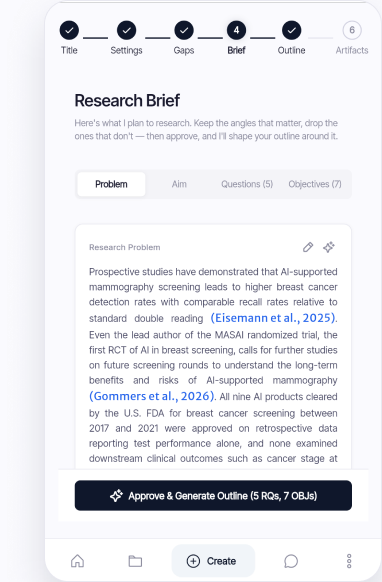Go to the Settings step checkmark
Viewport: 382px width, 582px height.
click(127, 30)
